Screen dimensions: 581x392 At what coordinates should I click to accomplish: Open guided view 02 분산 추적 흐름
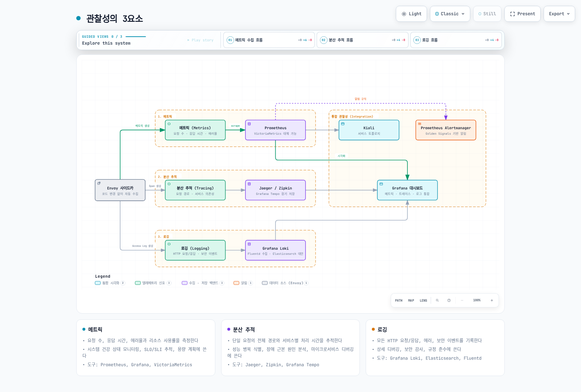[x=362, y=40]
